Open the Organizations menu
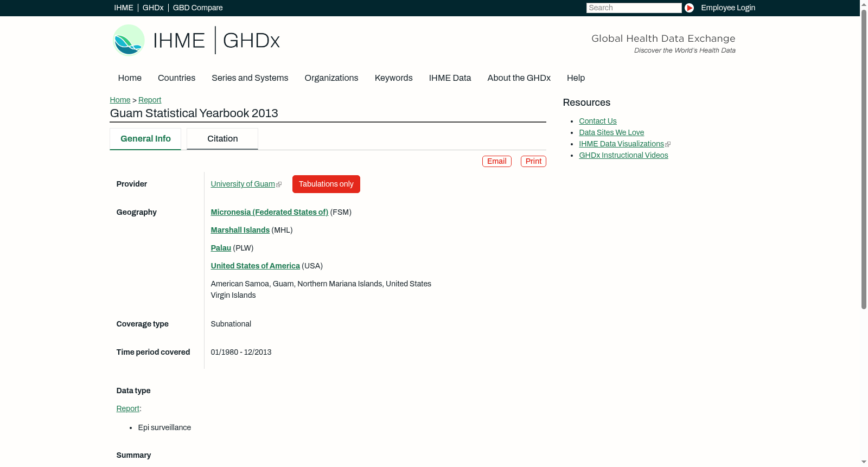The image size is (868, 467). coord(331,78)
